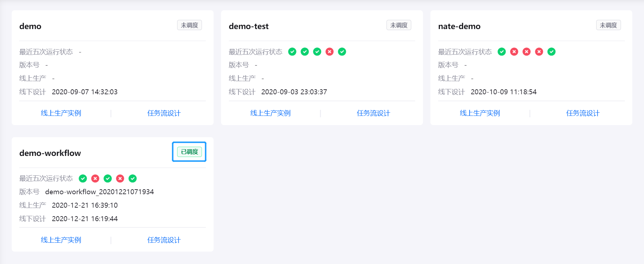The height and width of the screenshot is (264, 644).
Task: Click 已调度 badge on demo-workflow card
Action: pos(190,152)
